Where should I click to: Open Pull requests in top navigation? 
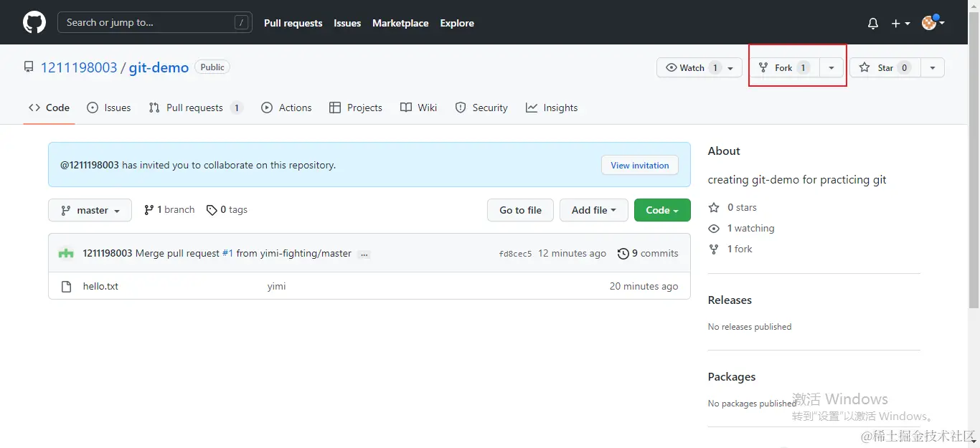(293, 23)
